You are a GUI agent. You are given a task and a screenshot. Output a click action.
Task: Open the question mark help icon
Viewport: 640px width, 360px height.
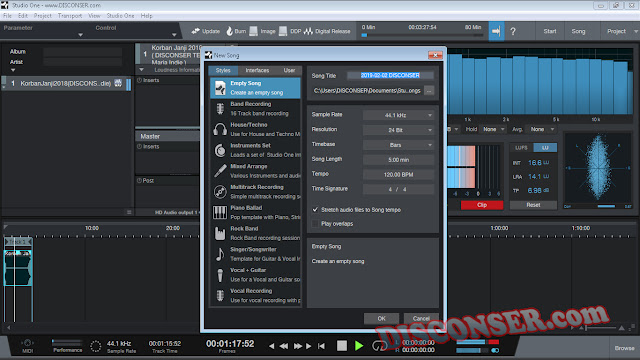point(513,31)
